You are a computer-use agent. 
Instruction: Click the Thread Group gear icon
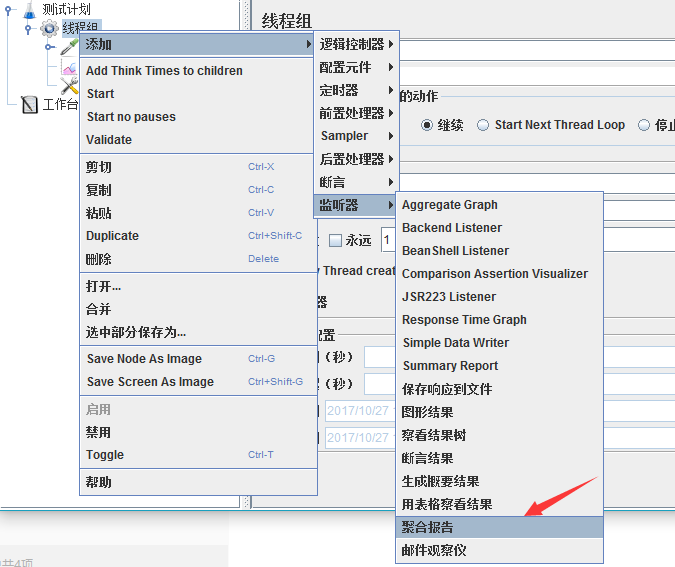coord(49,29)
